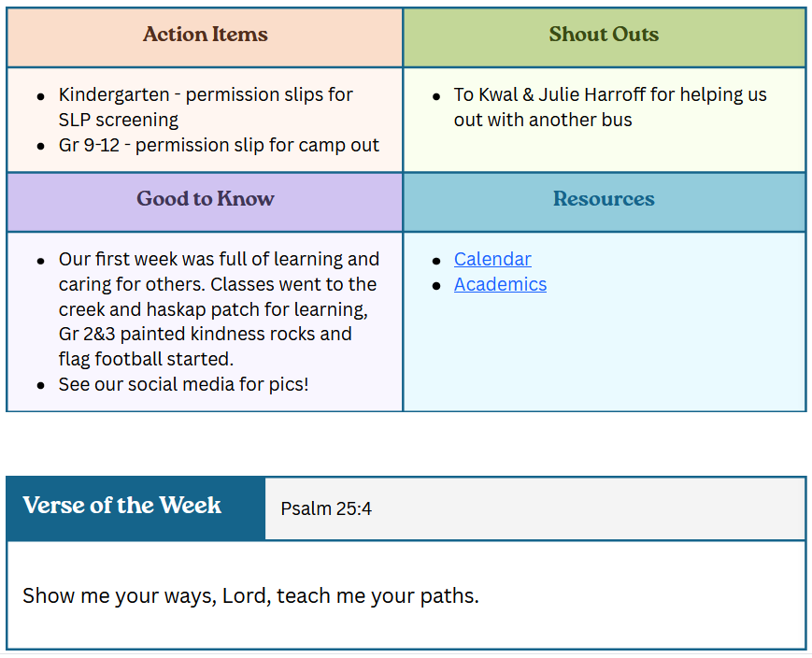Select the Resources section heading
Image resolution: width=812 pixels, height=658 pixels.
pyautogui.click(x=604, y=199)
